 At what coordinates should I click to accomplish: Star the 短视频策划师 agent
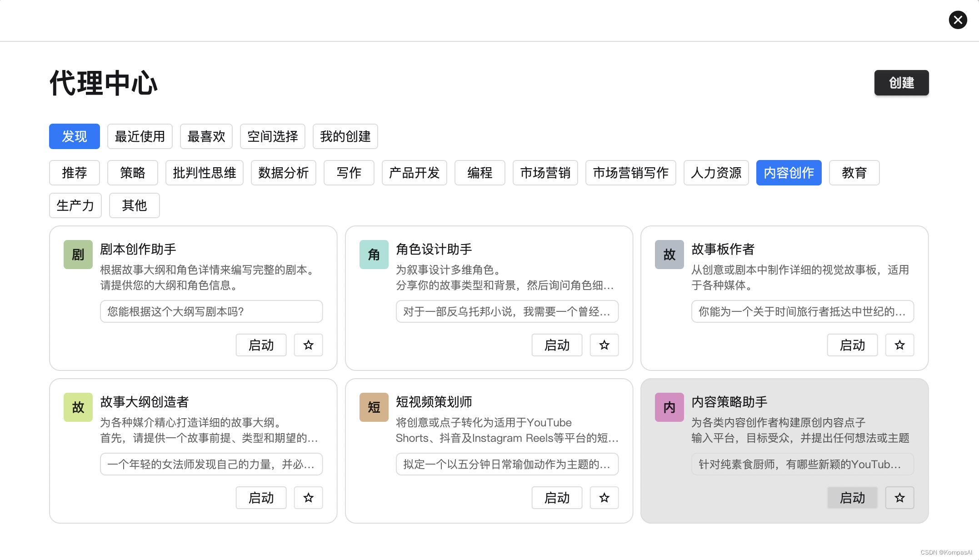(x=604, y=498)
